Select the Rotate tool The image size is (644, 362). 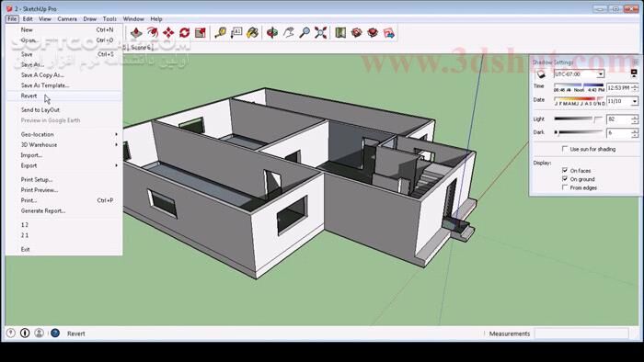point(184,33)
